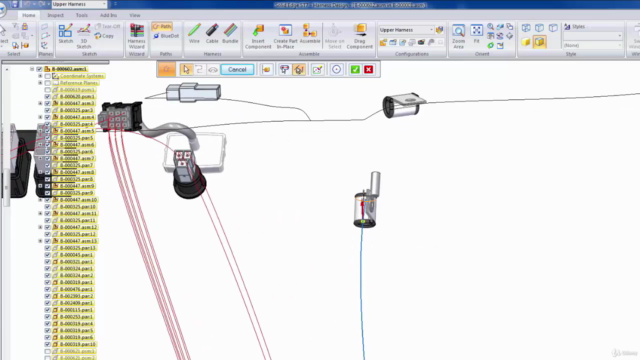Click the magnifier zoom icon in Orient group
The width and height of the screenshot is (640, 360).
490,27
